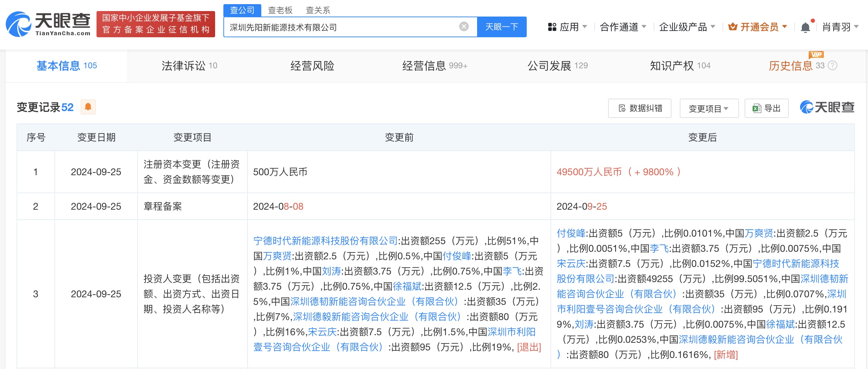The image size is (868, 369).
Task: Click the 注册资本变更 cell in row 1
Action: (192, 172)
